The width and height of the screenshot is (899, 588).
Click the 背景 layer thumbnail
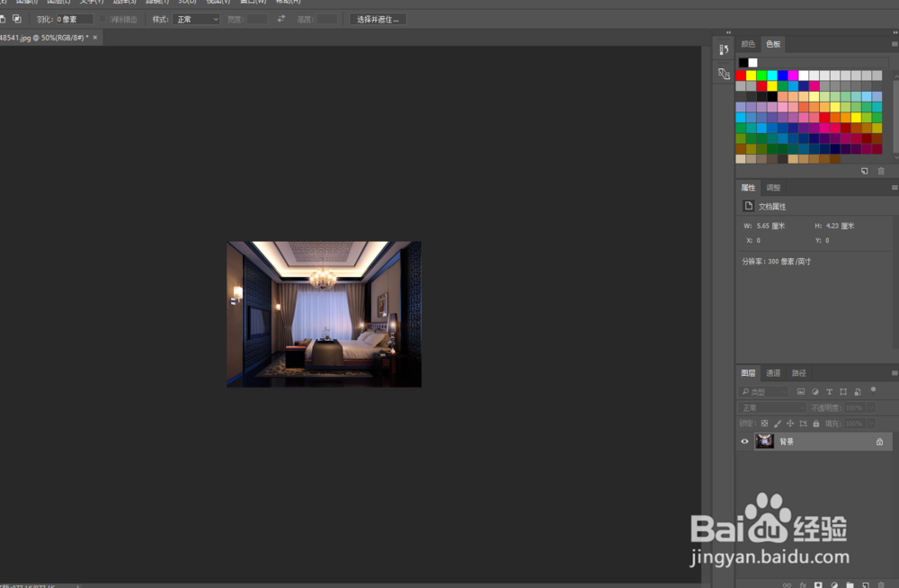[x=764, y=441]
